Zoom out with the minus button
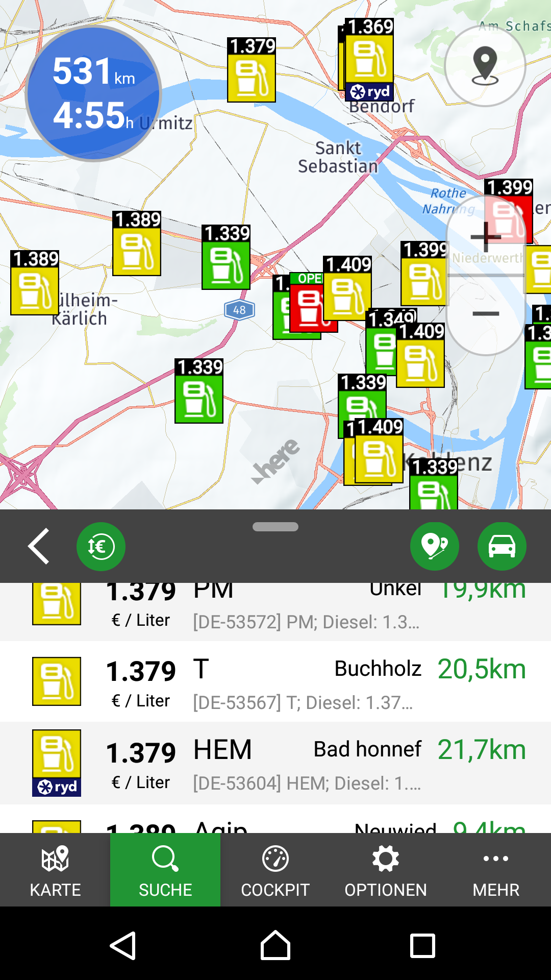This screenshot has height=980, width=551. 485,314
